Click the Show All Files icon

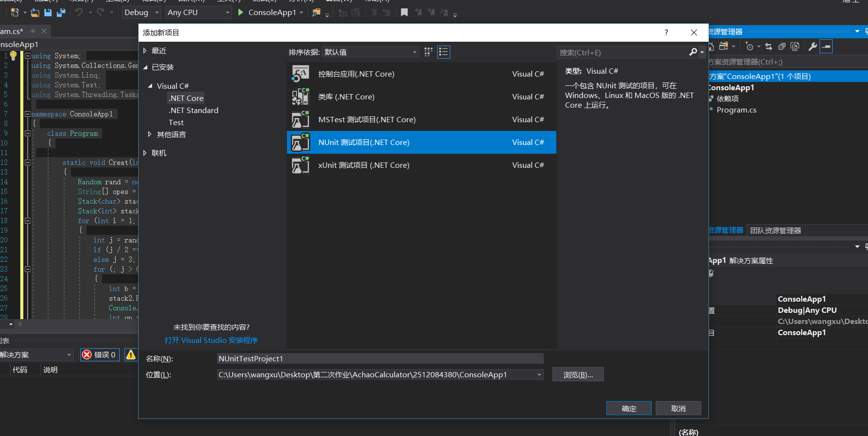795,47
